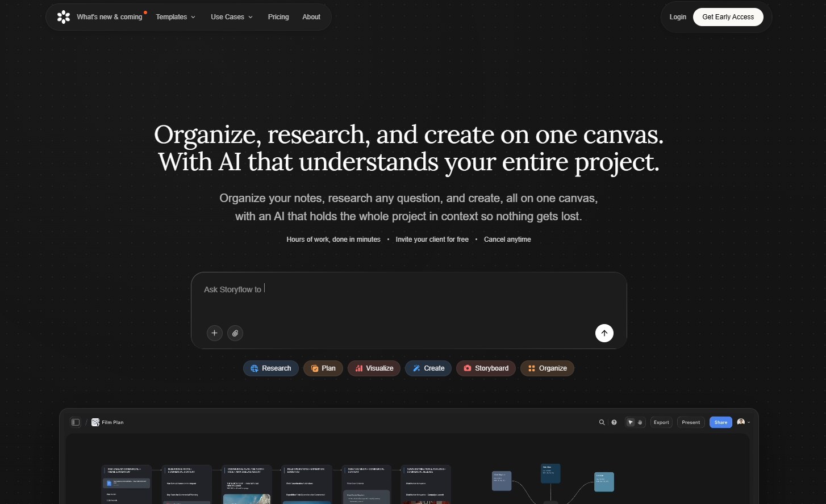
Task: Toggle the sidebar panel in Film Plan preview
Action: click(x=76, y=422)
